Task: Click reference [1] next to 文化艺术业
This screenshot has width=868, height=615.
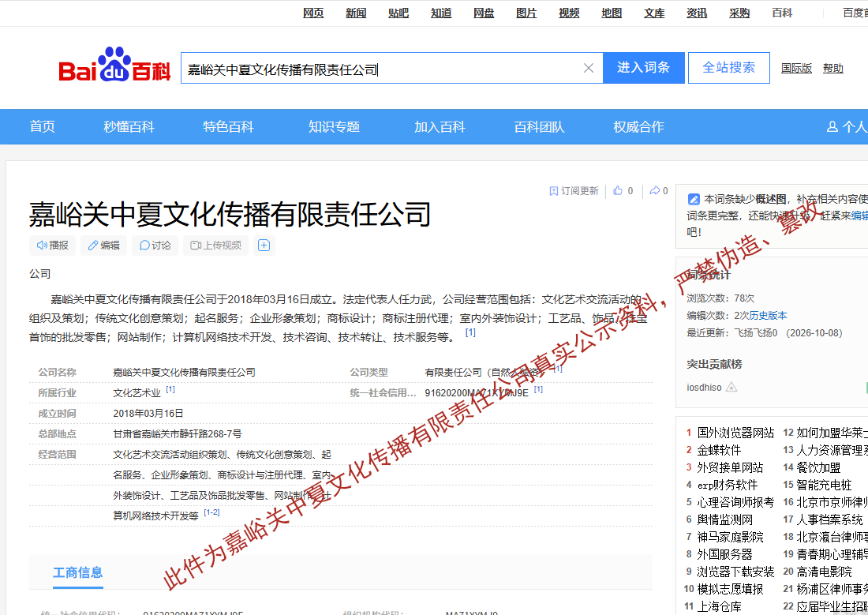Action: point(170,389)
